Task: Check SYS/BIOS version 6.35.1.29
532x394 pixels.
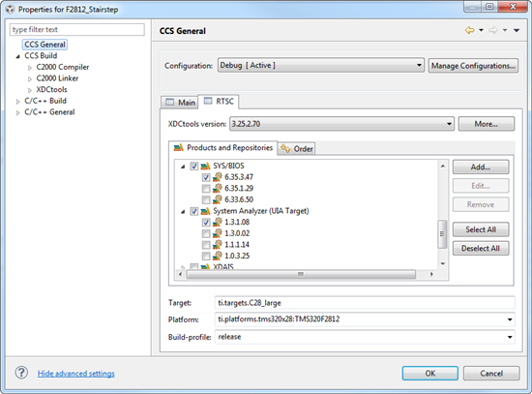Action: tap(206, 189)
